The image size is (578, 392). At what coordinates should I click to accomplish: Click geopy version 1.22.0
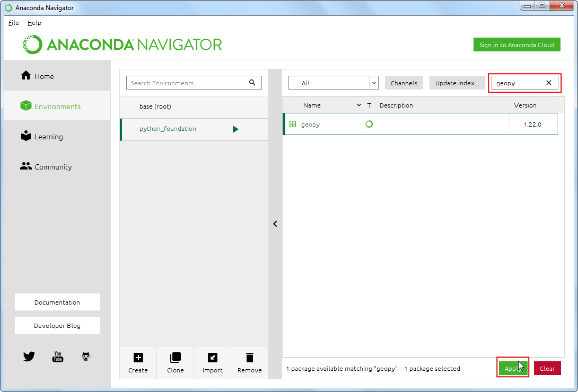[532, 124]
